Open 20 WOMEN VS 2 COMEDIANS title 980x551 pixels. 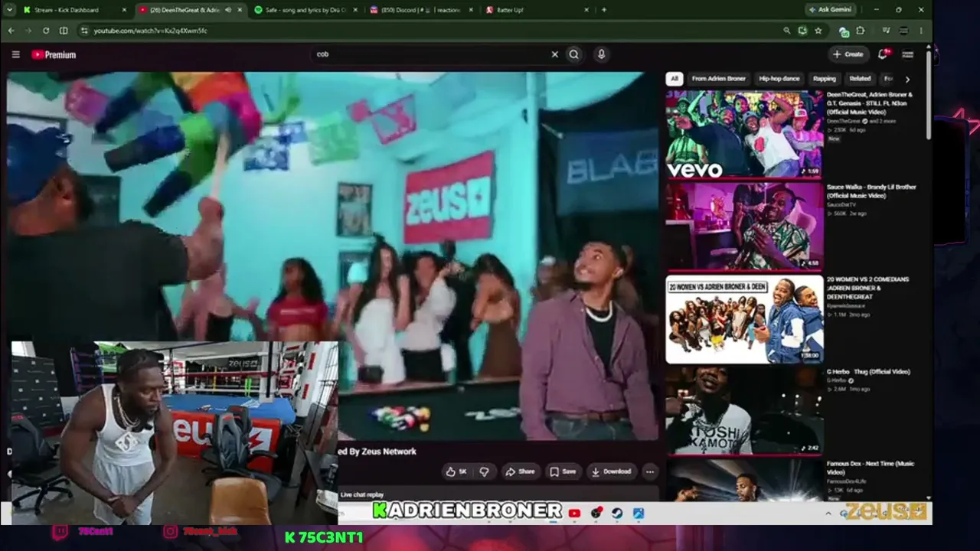[x=867, y=288]
